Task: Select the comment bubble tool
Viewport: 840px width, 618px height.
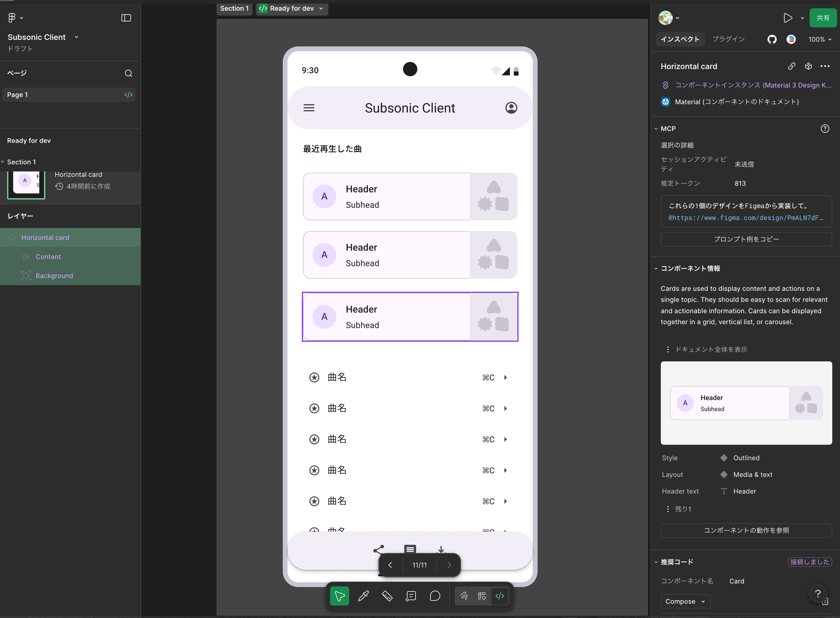Action: pos(435,596)
